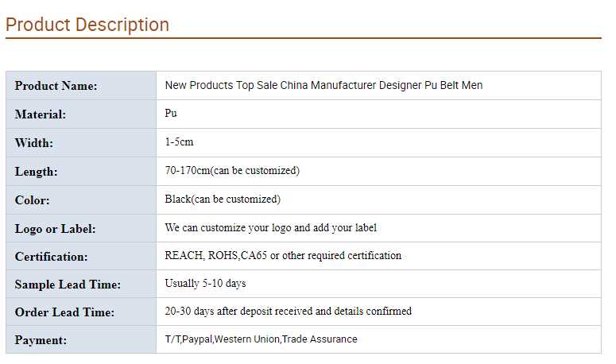
Task: Click the "70-170cm(can be customized)" value
Action: (232, 171)
